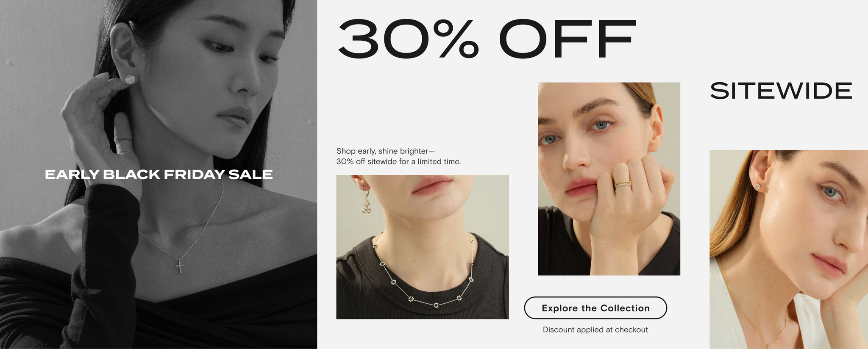Screen dimensions: 868x349
Task: Click the 30% off sitewide limited time line
Action: click(x=398, y=161)
